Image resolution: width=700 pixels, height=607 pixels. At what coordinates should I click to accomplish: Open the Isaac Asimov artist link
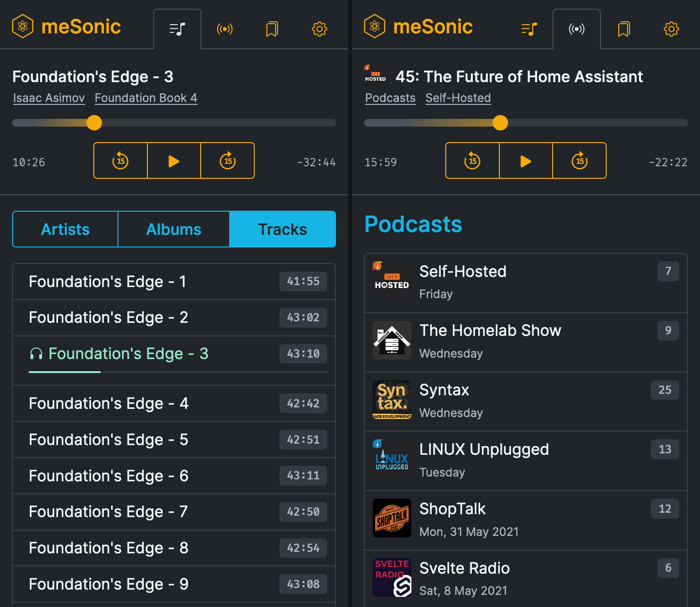pyautogui.click(x=49, y=98)
